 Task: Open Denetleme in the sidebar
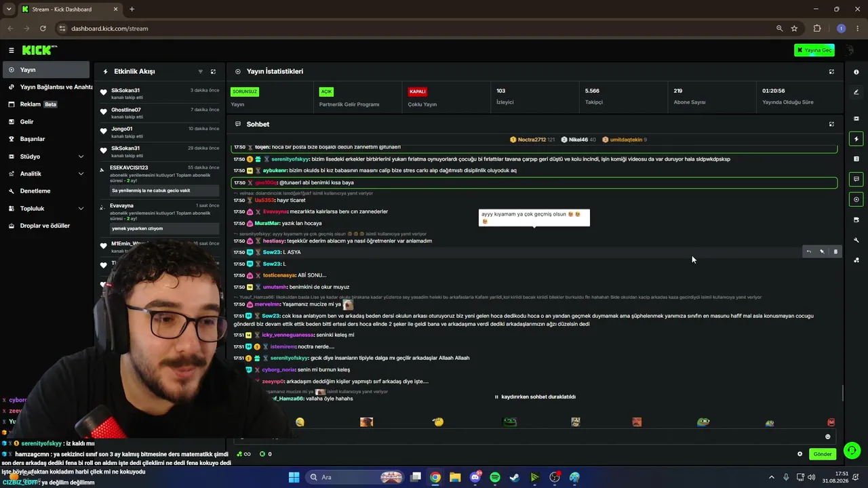click(45, 191)
